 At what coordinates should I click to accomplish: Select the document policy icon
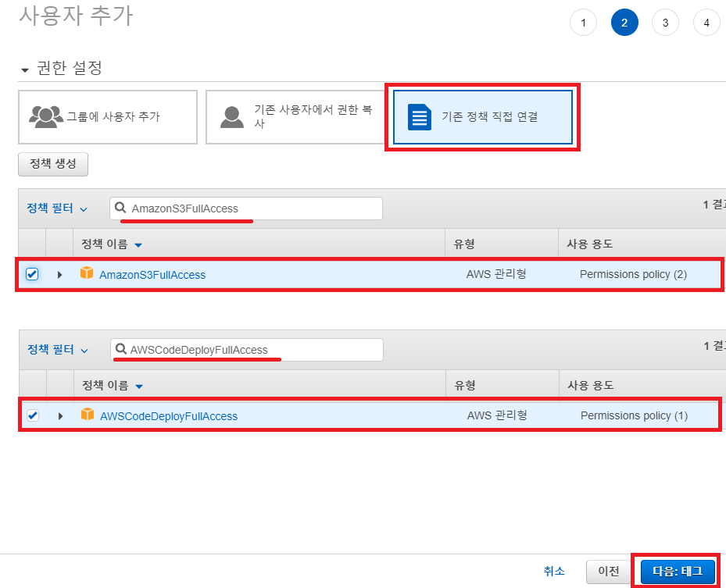point(420,117)
